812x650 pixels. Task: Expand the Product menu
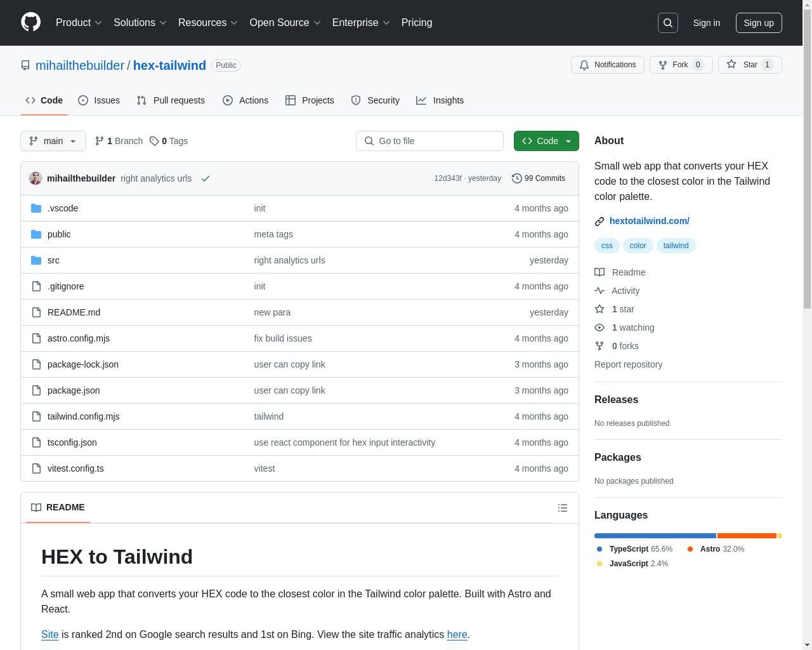pos(79,23)
